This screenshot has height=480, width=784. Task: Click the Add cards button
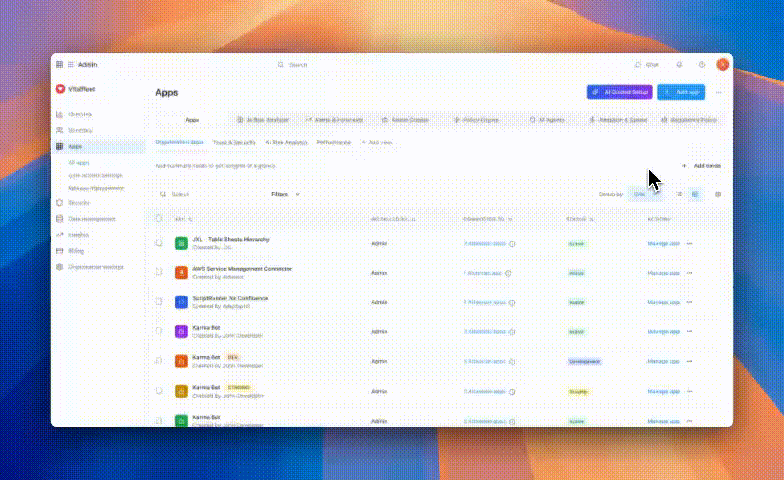(702, 166)
